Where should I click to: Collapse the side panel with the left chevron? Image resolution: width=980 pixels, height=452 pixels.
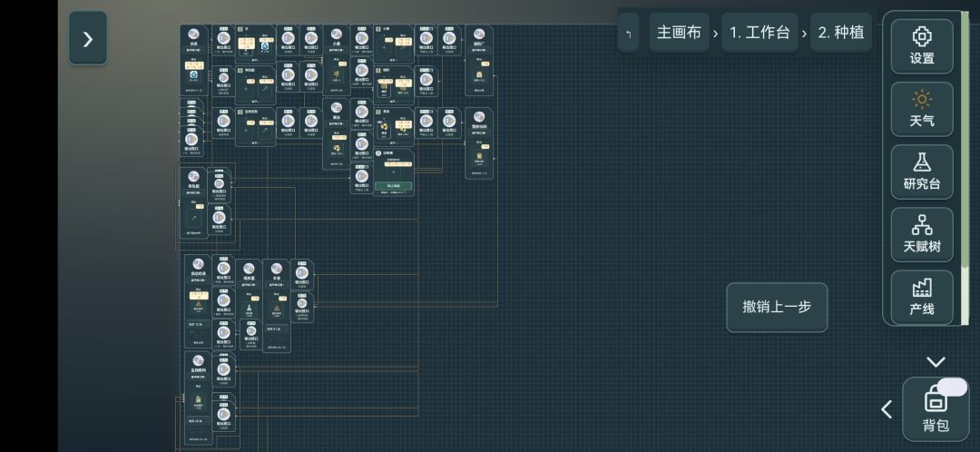click(x=887, y=409)
